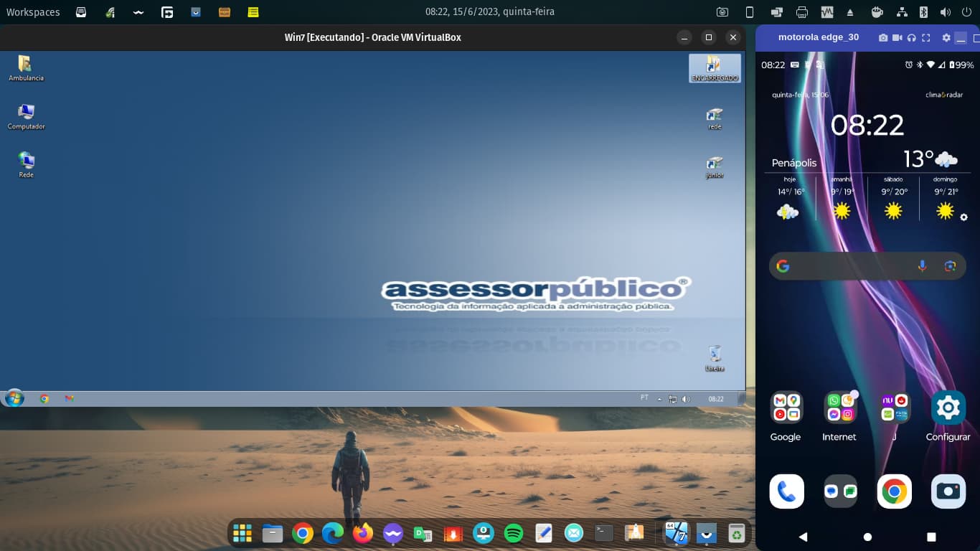Open the Workspaces menu in top panel
This screenshot has height=551, width=980.
(x=33, y=12)
